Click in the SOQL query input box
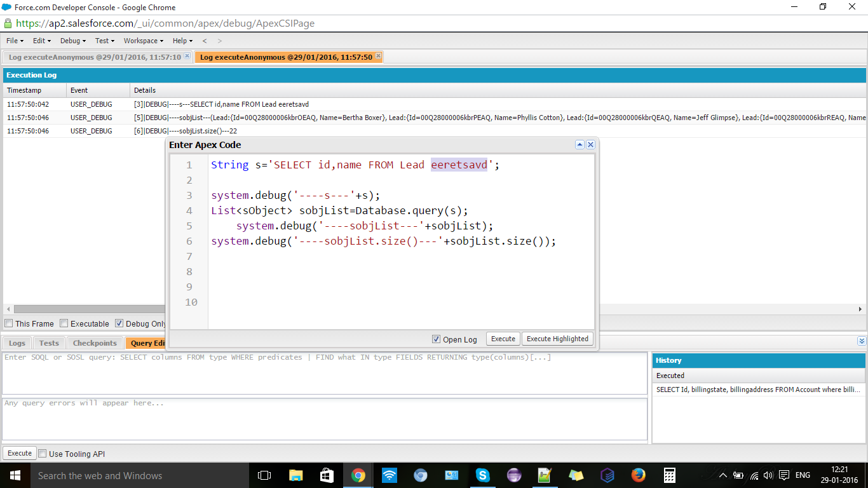Viewport: 868px width, 488px height. pos(324,373)
